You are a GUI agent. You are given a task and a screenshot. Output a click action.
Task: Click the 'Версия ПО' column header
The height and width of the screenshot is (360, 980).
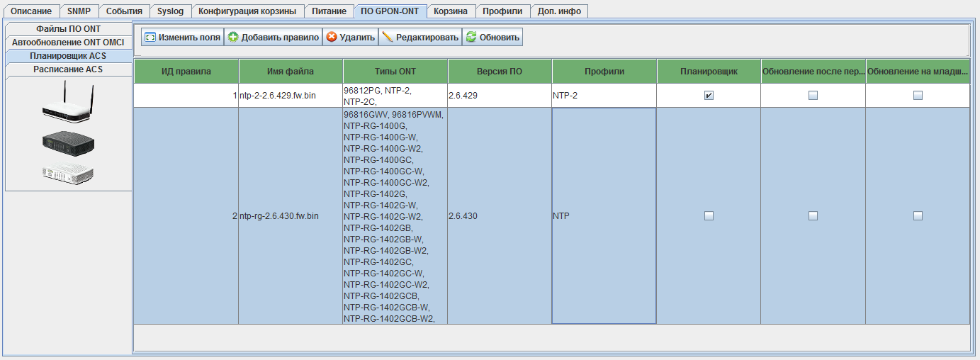pos(500,72)
